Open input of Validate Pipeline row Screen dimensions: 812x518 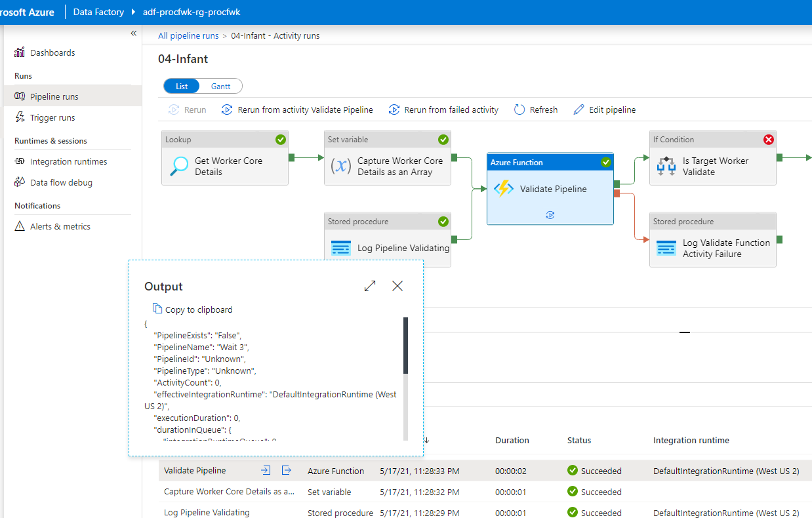(x=266, y=470)
